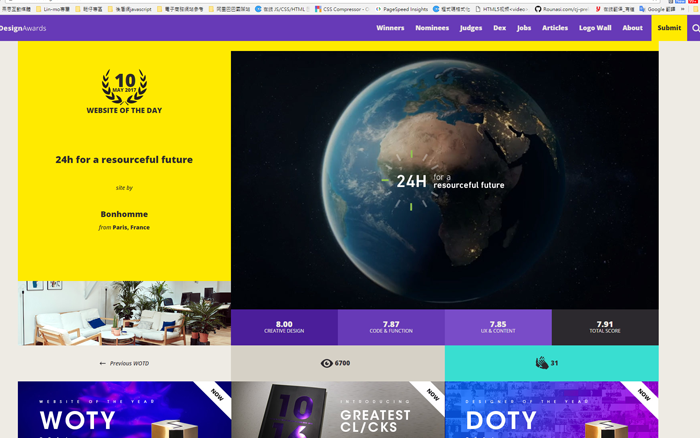Click the eye views icon

pyautogui.click(x=326, y=363)
